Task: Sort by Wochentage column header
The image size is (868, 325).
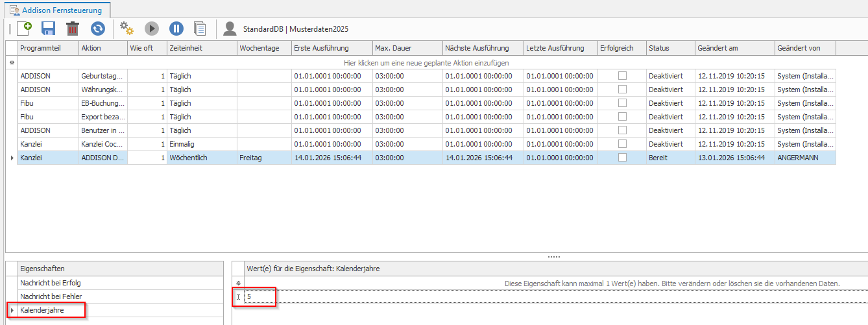Action: (x=264, y=48)
